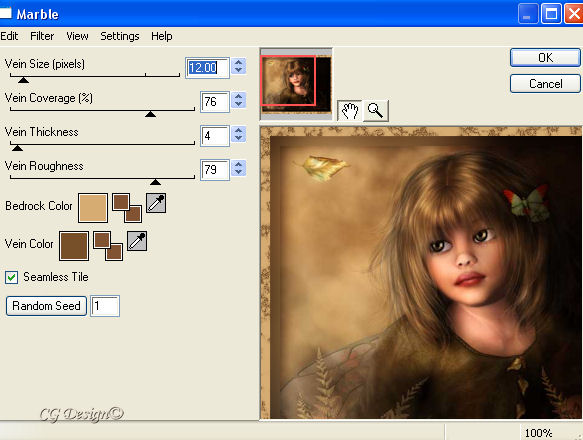The width and height of the screenshot is (583, 440).
Task: Open the Bedrock Color swatch
Action: tap(93, 208)
